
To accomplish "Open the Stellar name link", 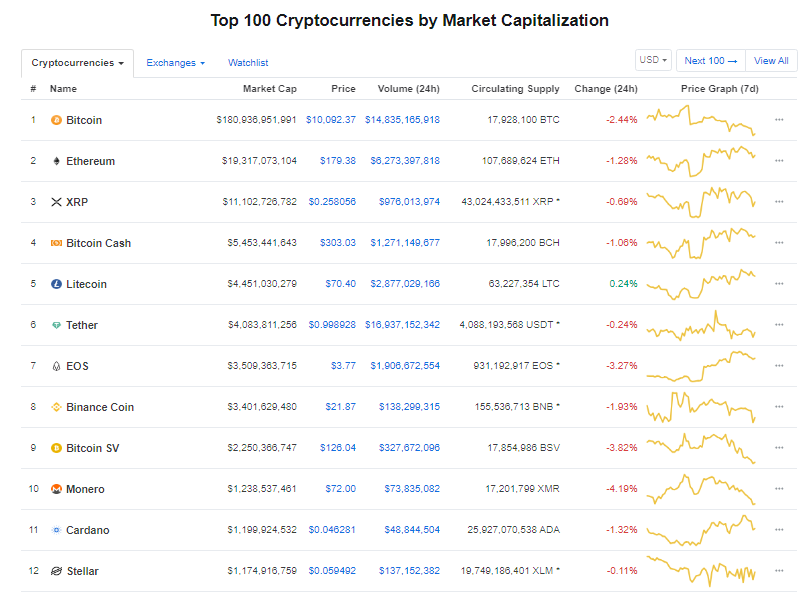I will click(x=82, y=571).
